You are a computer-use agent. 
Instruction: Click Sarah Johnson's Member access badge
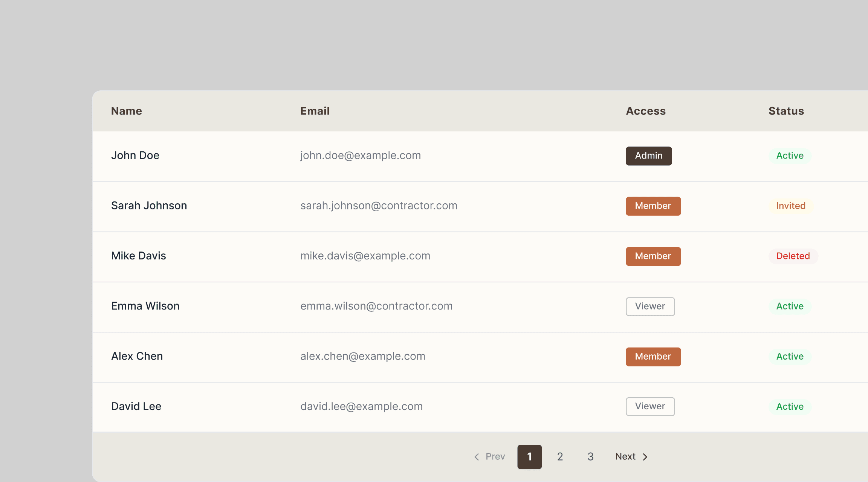(x=653, y=206)
